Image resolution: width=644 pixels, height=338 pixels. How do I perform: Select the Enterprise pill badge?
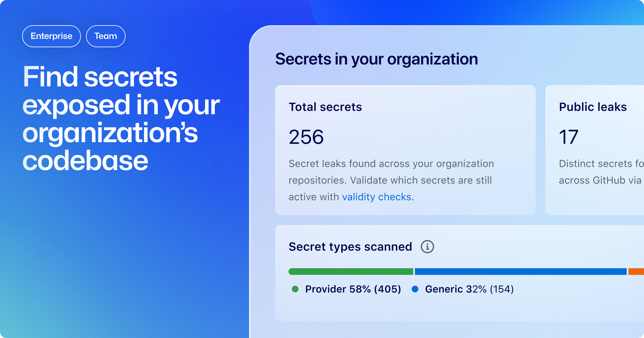pos(52,36)
